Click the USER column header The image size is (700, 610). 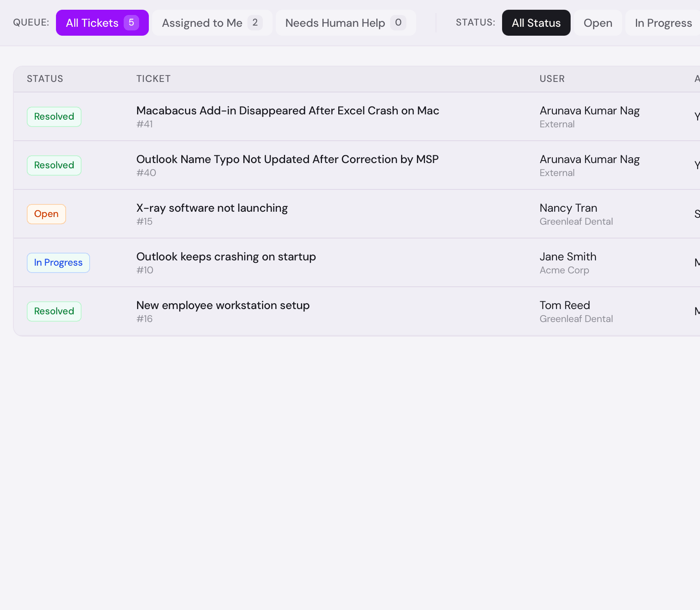click(552, 79)
